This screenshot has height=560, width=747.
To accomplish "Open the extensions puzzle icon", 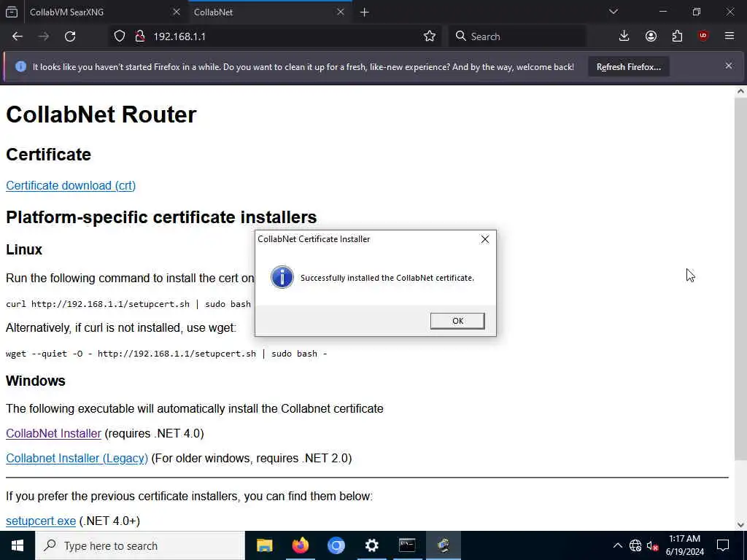I will [x=677, y=36].
